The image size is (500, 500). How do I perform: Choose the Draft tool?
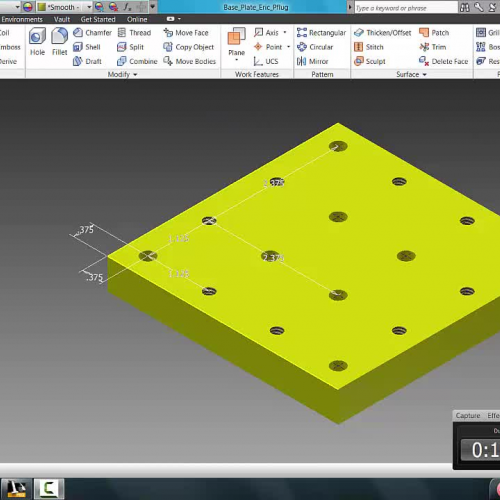tap(87, 61)
